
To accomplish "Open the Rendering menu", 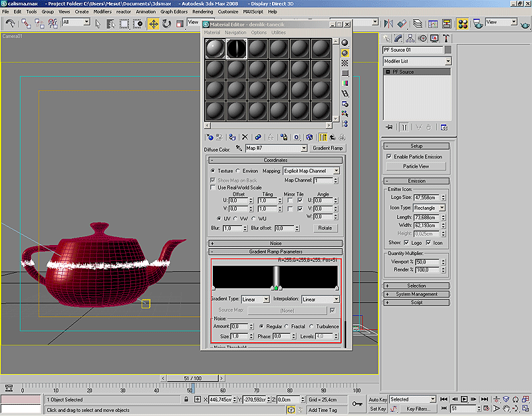I will click(x=202, y=11).
